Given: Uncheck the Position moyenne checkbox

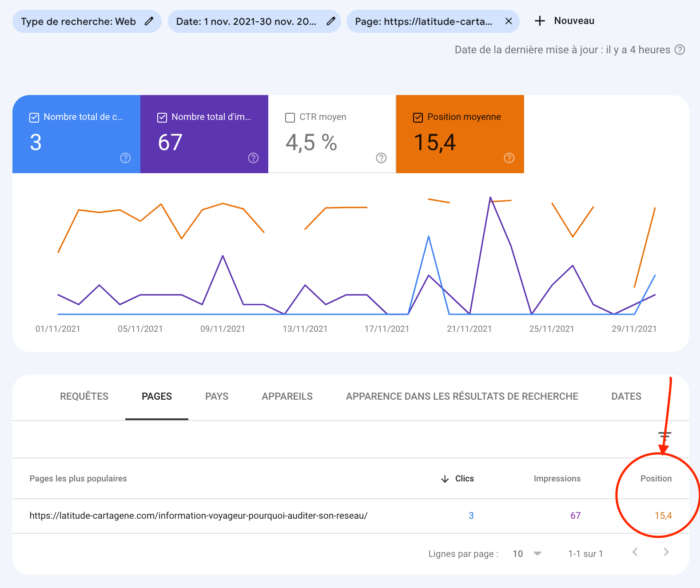Looking at the screenshot, I should click(x=418, y=117).
